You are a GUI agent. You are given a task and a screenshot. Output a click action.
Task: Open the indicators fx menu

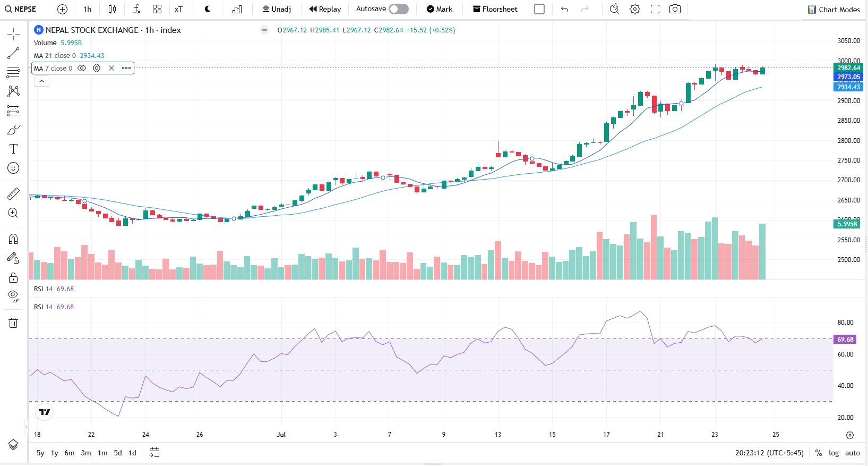(137, 9)
